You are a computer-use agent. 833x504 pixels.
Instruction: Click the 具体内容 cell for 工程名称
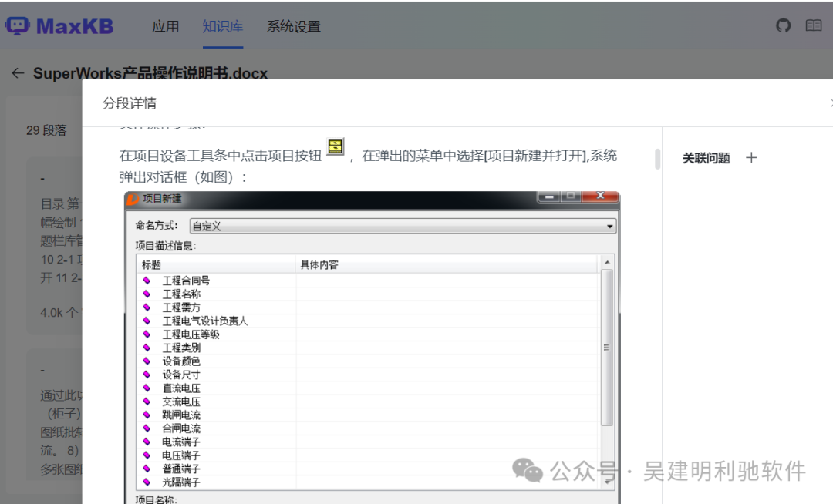(x=447, y=294)
